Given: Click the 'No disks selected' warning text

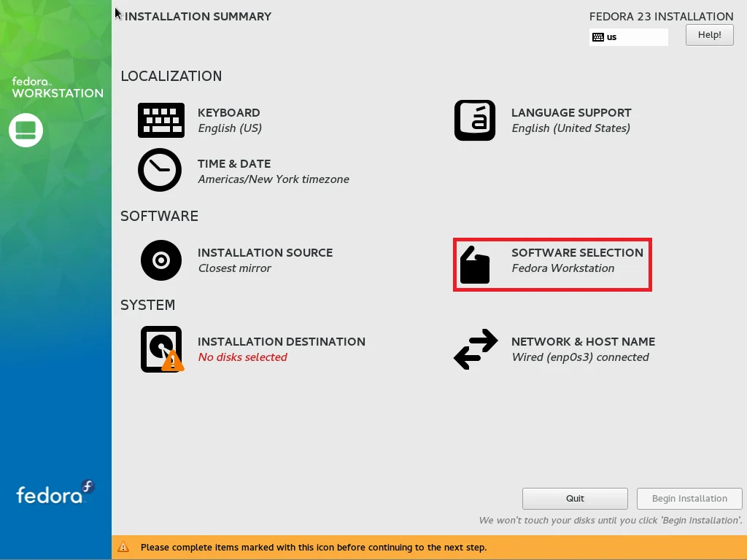Looking at the screenshot, I should pyautogui.click(x=242, y=357).
